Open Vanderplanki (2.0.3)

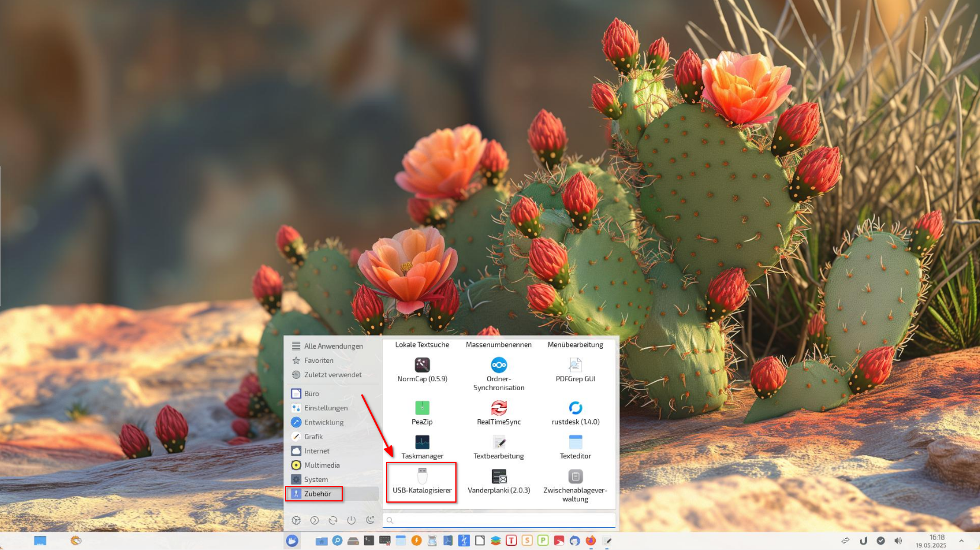tap(499, 481)
